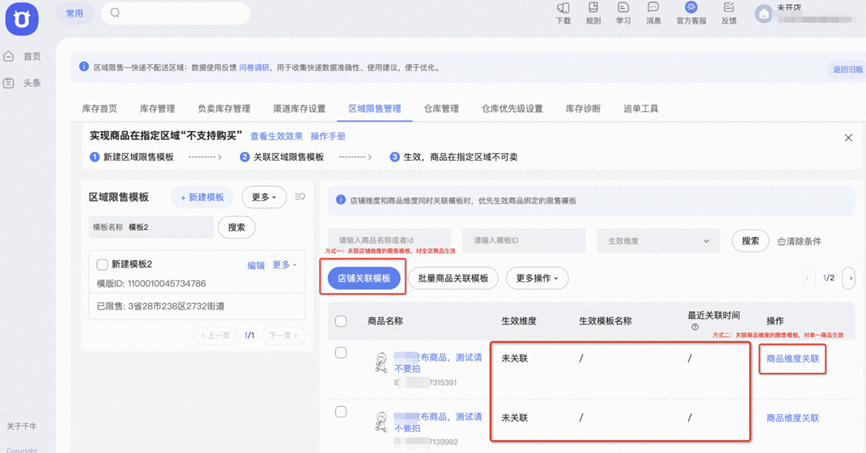Screen dimensions: 866x453
Task: Click thumbnail of product ending 7315391
Action: pos(381,363)
